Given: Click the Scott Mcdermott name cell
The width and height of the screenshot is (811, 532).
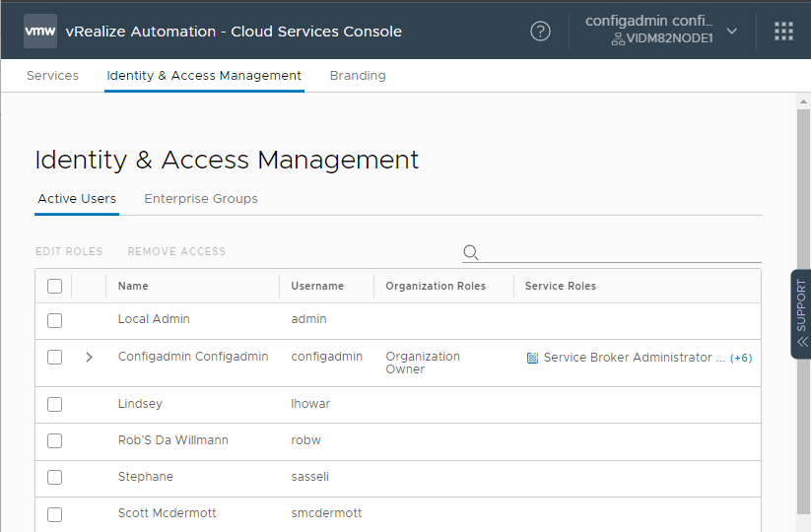Looking at the screenshot, I should pyautogui.click(x=168, y=513).
